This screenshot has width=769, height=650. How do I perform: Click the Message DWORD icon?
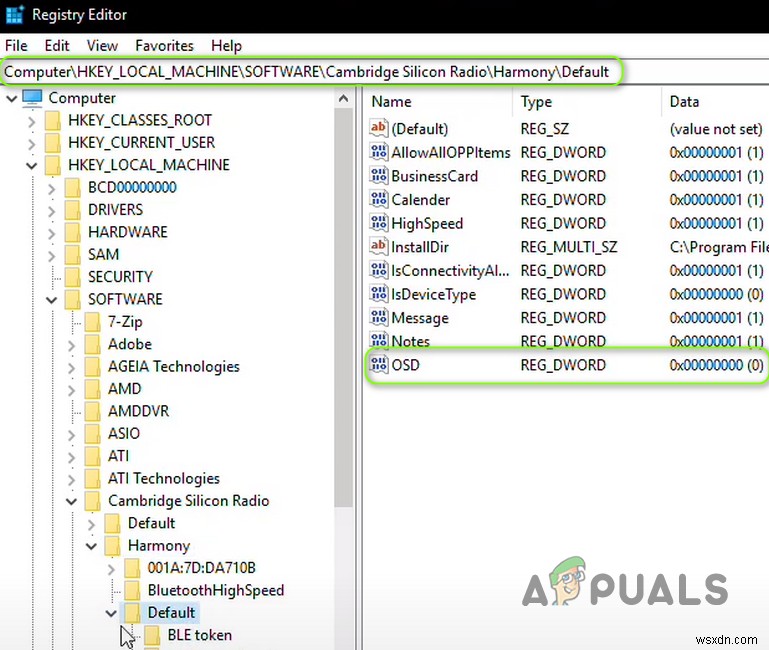pyautogui.click(x=379, y=317)
